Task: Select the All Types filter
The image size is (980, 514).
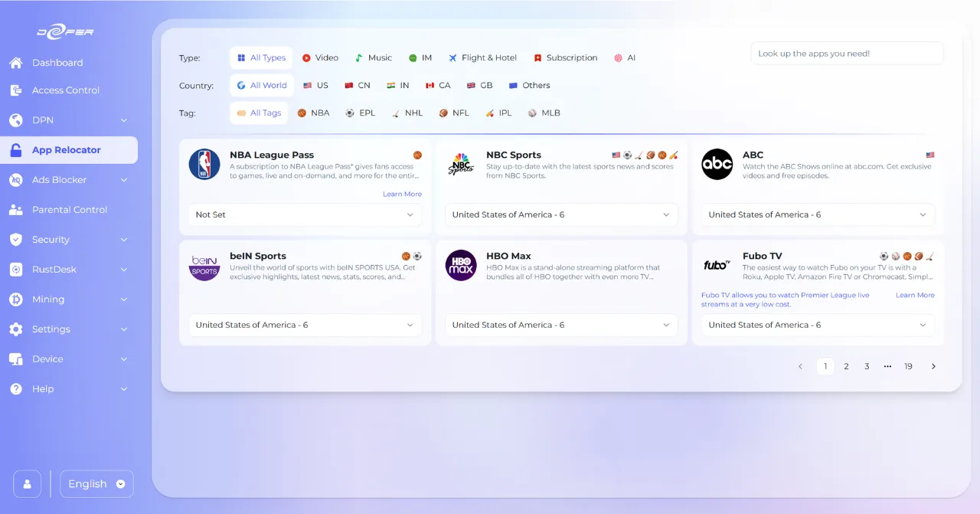Action: [x=261, y=57]
